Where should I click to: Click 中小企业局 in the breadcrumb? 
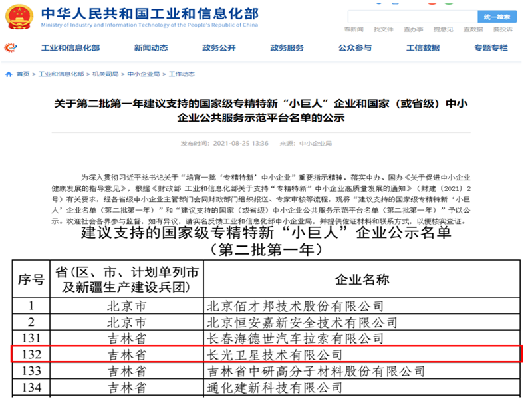click(x=144, y=74)
